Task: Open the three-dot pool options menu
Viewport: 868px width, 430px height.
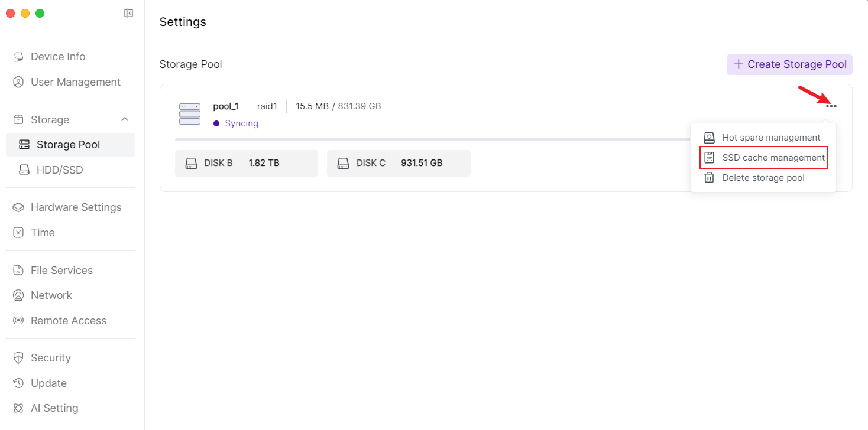Action: click(831, 106)
